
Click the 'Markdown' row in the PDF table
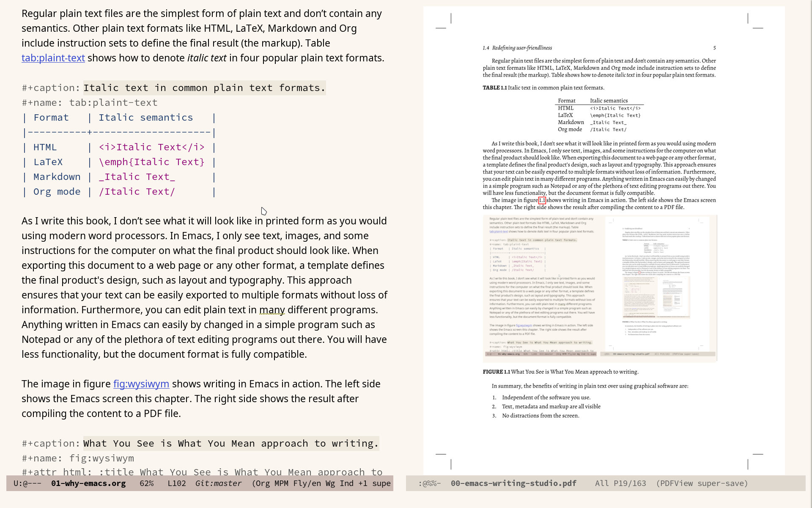(x=599, y=122)
